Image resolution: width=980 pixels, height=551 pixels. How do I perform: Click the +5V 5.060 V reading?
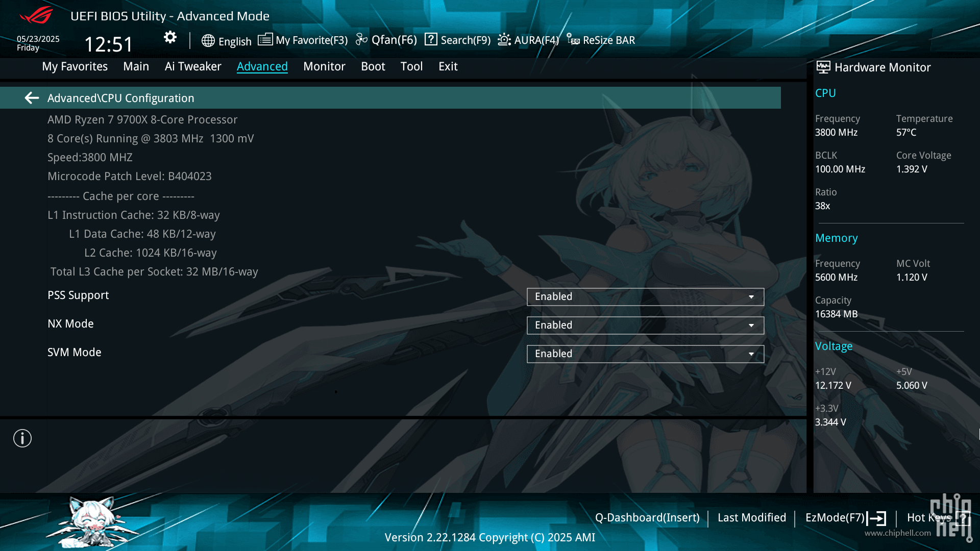(x=912, y=386)
